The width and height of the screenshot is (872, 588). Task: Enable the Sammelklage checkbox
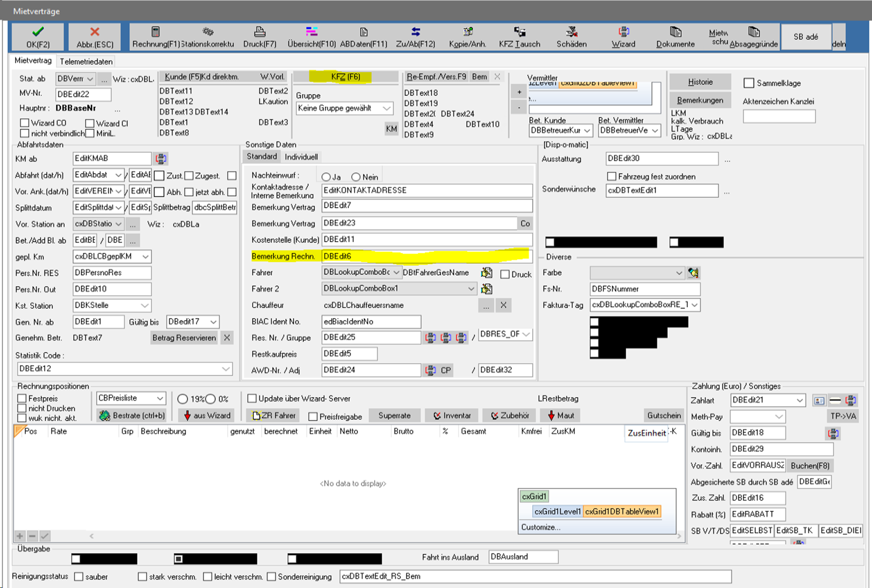(x=749, y=83)
